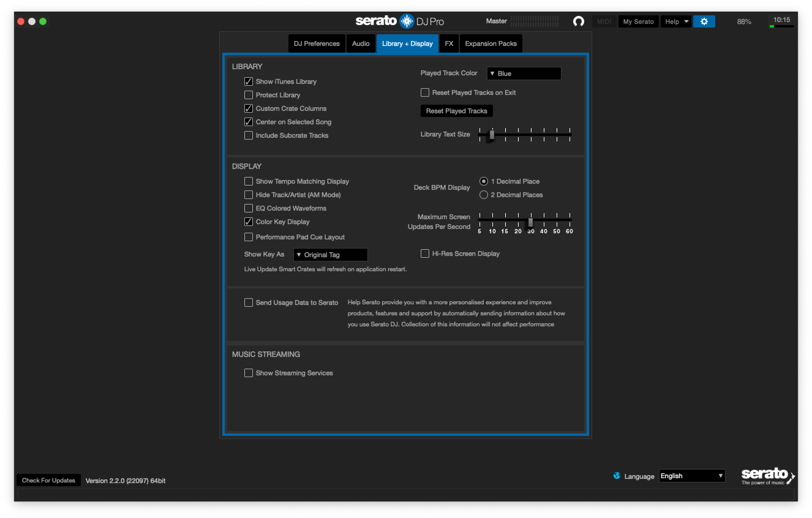The width and height of the screenshot is (812, 518).
Task: Click the Help dropdown icon
Action: pos(685,21)
